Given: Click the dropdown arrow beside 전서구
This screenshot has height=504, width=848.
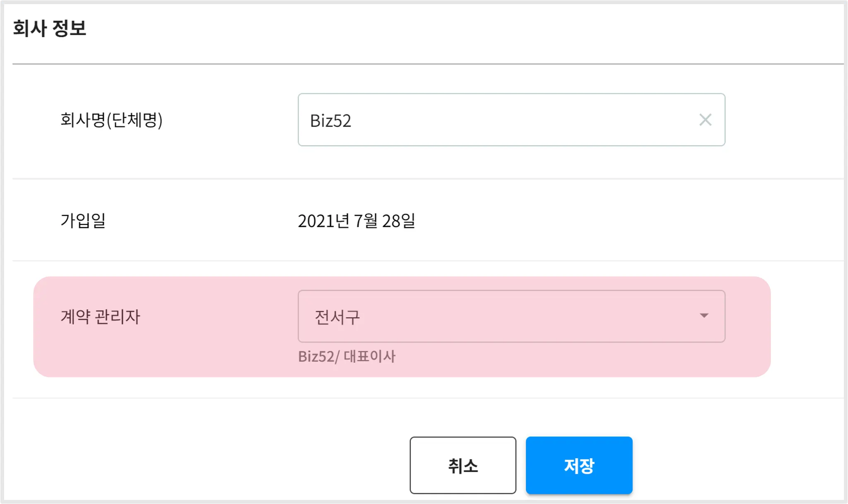Looking at the screenshot, I should (x=704, y=316).
